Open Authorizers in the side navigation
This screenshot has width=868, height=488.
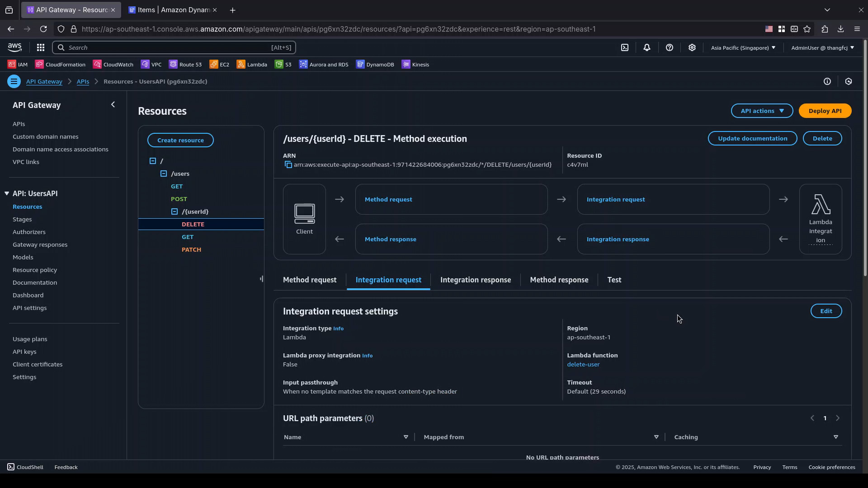tap(29, 232)
